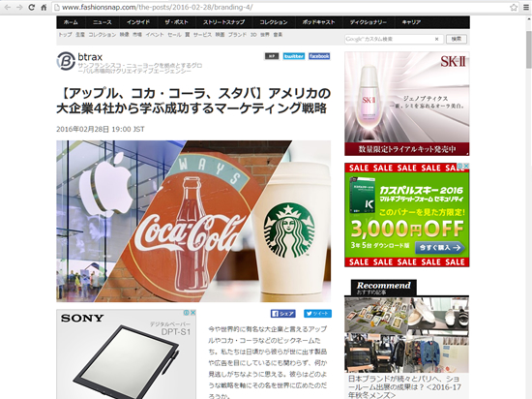Image resolution: width=532 pixels, height=399 pixels.
Task: Click the article intro paragraph 今や世界的に有名な
Action: pos(268,362)
